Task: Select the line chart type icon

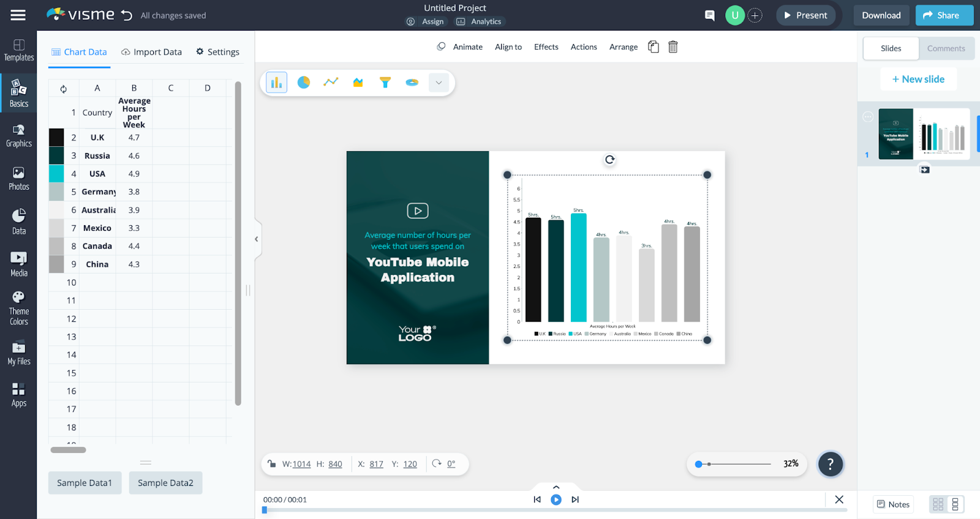Action: pos(331,82)
